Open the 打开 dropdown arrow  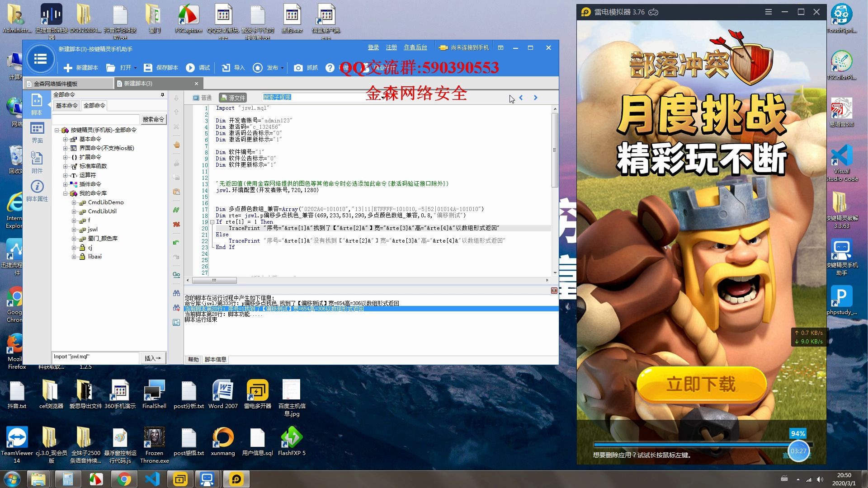coord(135,68)
